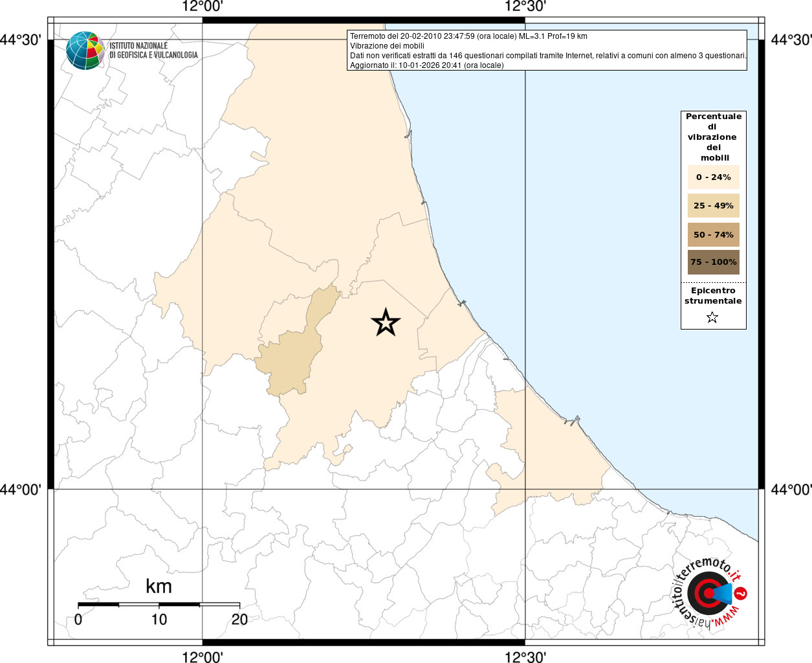The height and width of the screenshot is (663, 812).
Task: Select the 25 - 49% legend swatch
Action: [713, 206]
